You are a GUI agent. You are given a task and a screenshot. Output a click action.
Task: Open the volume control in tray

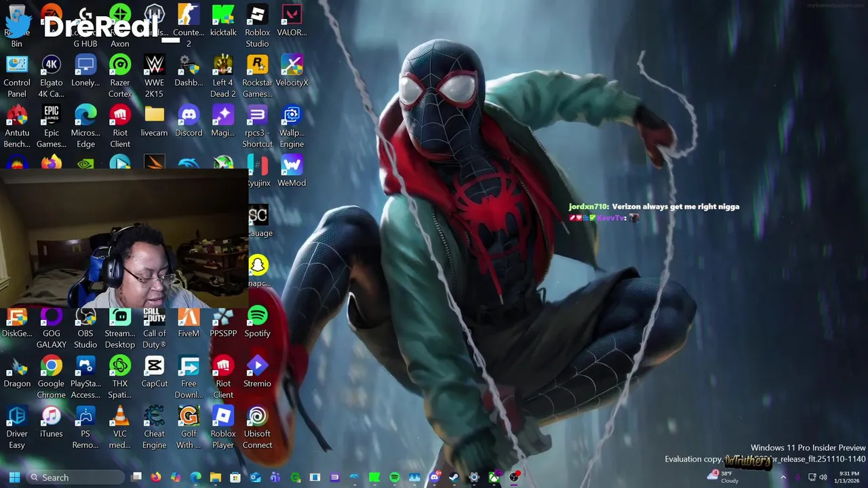point(823,477)
